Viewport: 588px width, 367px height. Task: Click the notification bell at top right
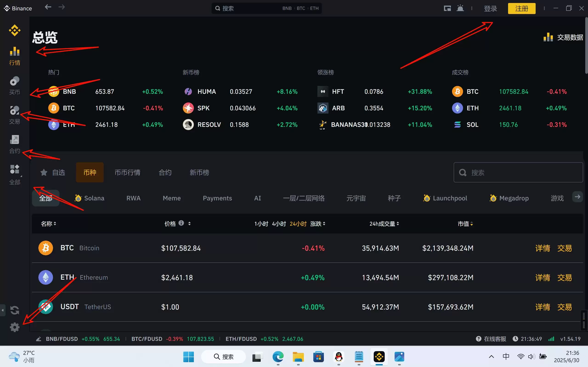point(460,8)
